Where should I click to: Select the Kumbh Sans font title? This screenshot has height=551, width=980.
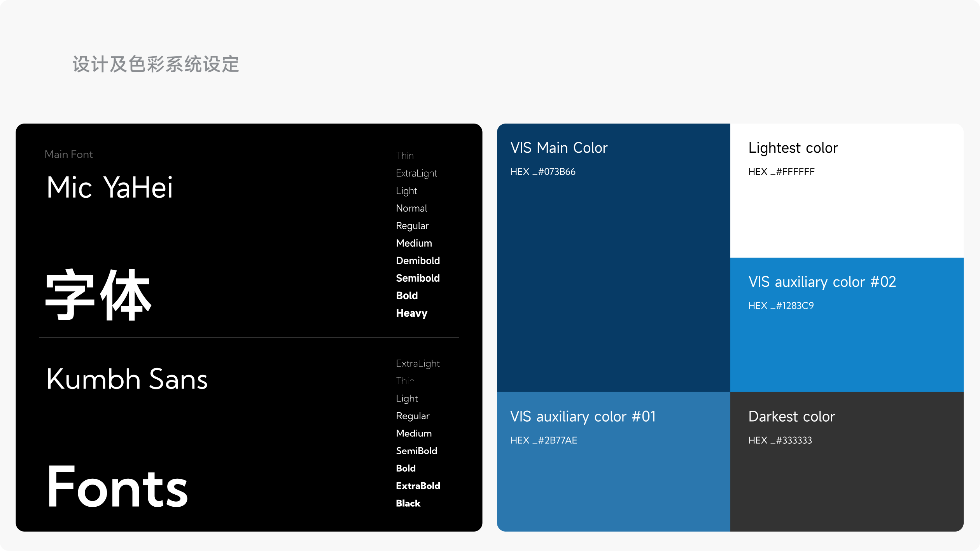127,379
